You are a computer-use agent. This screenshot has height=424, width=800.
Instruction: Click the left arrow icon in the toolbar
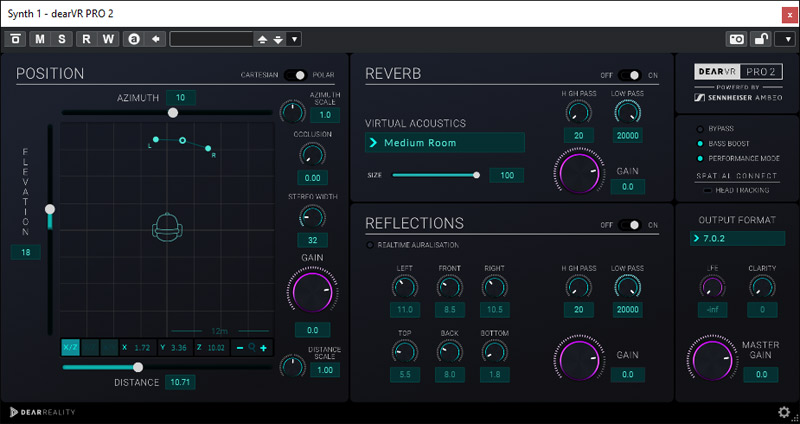coord(155,39)
